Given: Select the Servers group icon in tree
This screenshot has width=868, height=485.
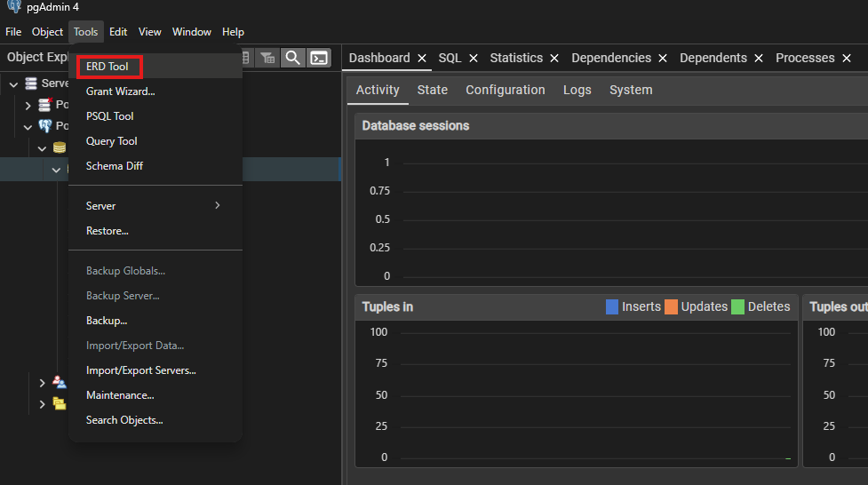Looking at the screenshot, I should click(x=32, y=83).
